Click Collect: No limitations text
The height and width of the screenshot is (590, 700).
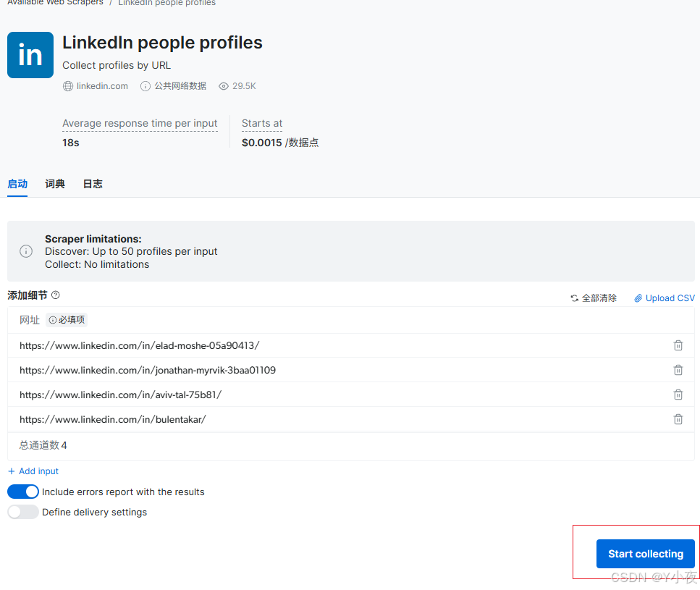(x=97, y=264)
